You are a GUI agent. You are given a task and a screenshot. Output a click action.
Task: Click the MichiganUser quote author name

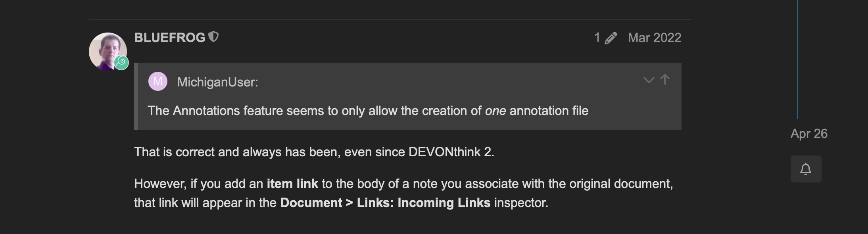(217, 82)
